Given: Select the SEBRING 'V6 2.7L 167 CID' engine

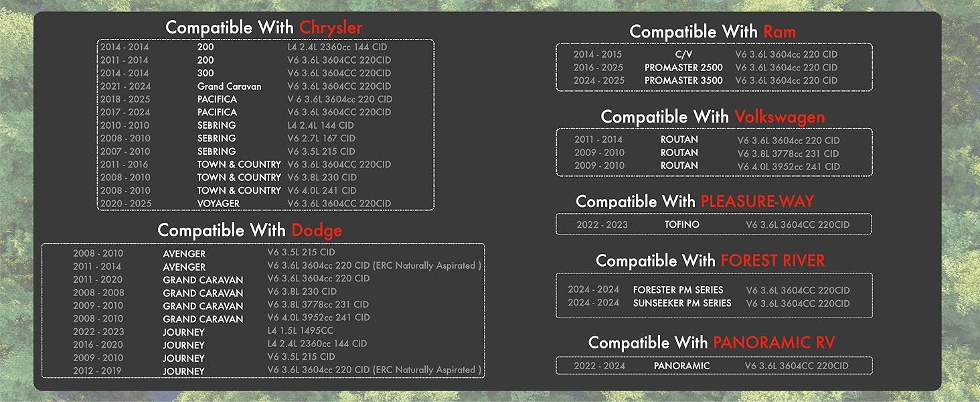Looking at the screenshot, I should tap(321, 139).
